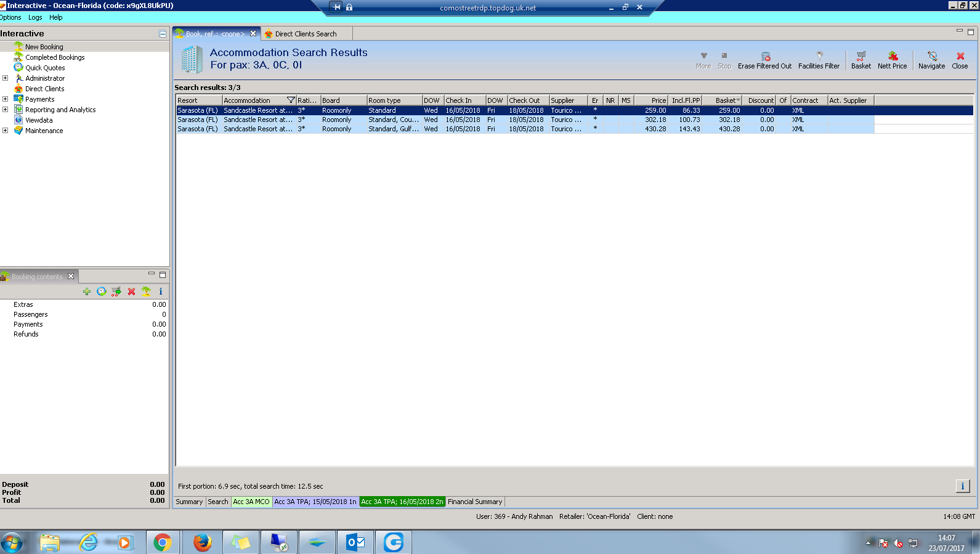Open Completed Bookings

pyautogui.click(x=55, y=57)
